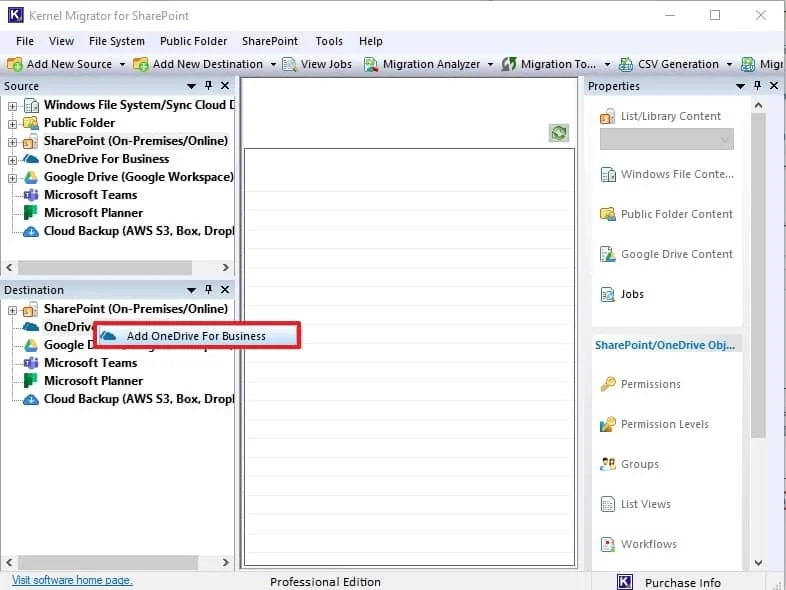
Task: Close the Source panel
Action: click(x=225, y=86)
